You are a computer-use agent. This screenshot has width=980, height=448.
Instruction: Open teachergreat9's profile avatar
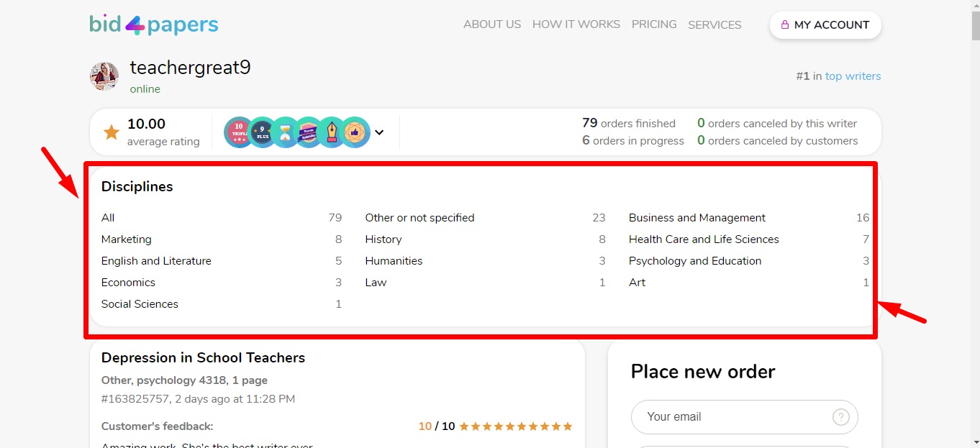(x=104, y=76)
